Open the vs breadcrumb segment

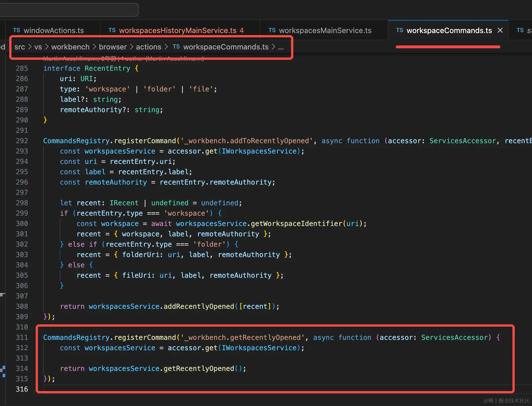[38, 47]
